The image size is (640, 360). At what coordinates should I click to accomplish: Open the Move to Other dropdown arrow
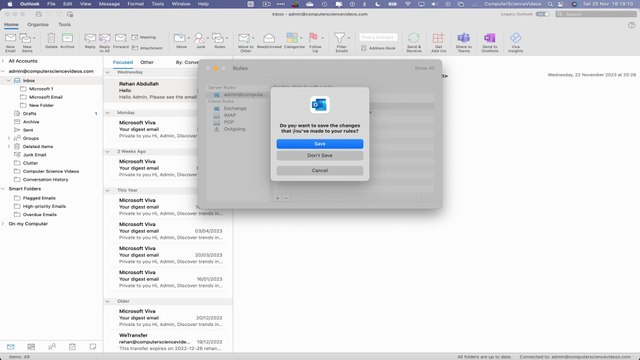click(253, 38)
